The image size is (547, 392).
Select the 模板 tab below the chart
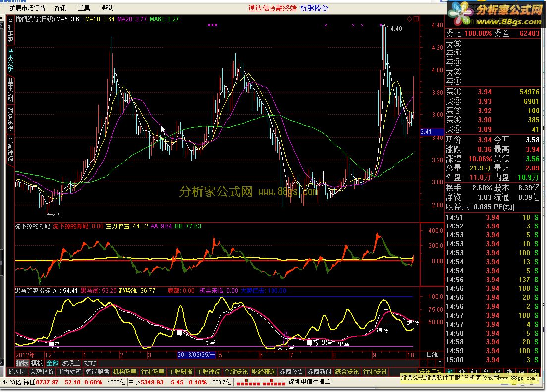[37, 363]
